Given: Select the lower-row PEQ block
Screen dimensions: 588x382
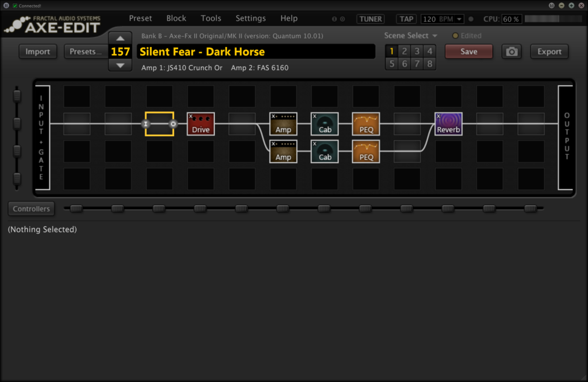Looking at the screenshot, I should (366, 151).
